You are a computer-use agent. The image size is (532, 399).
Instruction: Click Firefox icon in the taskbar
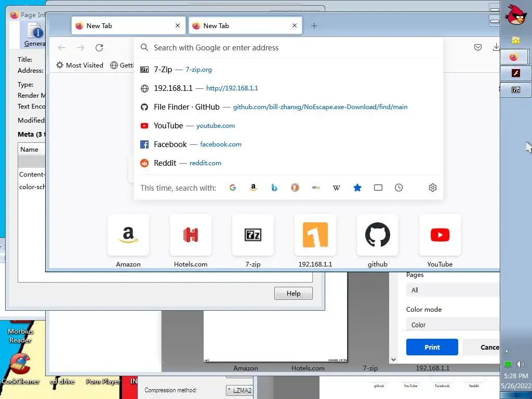[x=514, y=57]
